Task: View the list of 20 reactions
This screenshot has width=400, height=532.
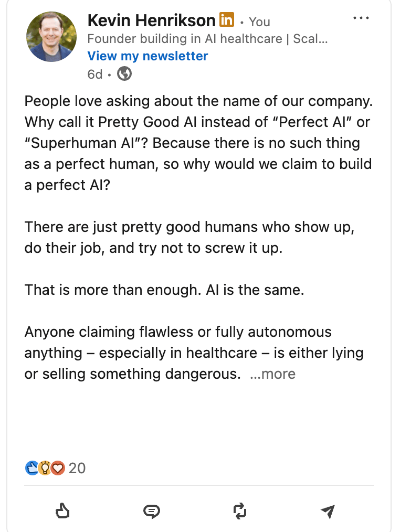Action: pos(77,467)
